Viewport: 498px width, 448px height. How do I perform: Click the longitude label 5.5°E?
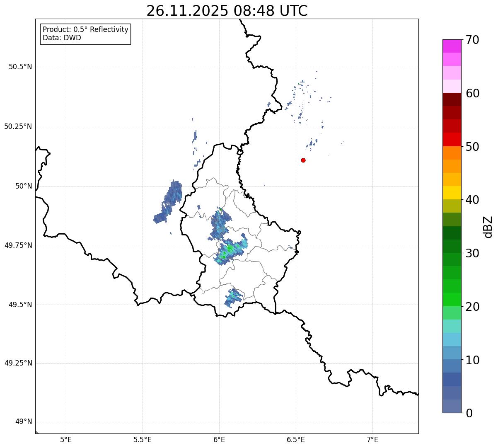tap(143, 439)
